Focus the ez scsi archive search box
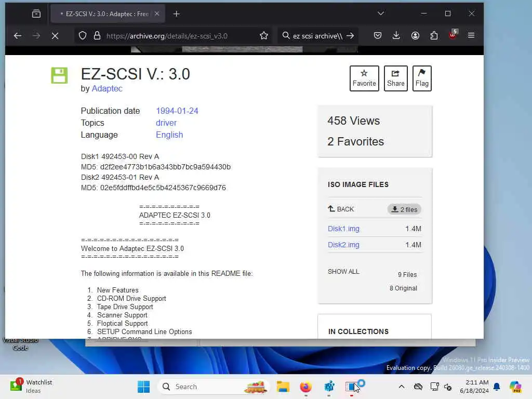Screen dimensions: 532x399 pos(317,36)
